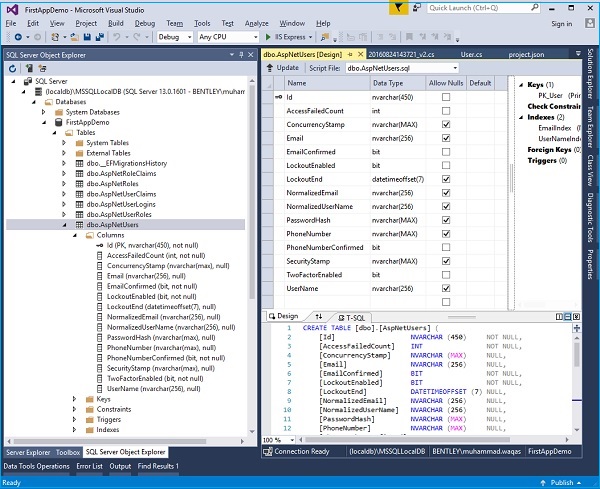The image size is (600, 489).
Task: Click the notifications flag icon
Action: (x=400, y=7)
